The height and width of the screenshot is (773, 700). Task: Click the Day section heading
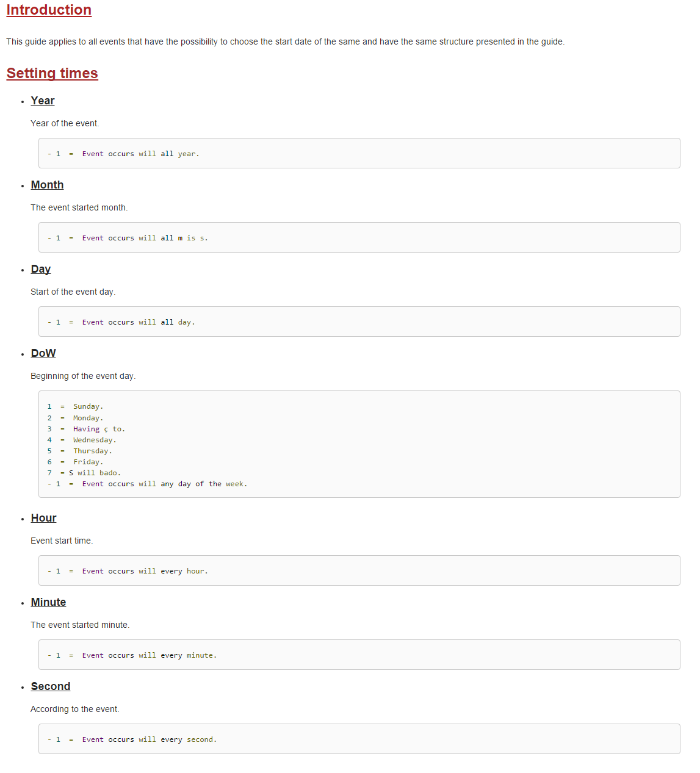[41, 269]
